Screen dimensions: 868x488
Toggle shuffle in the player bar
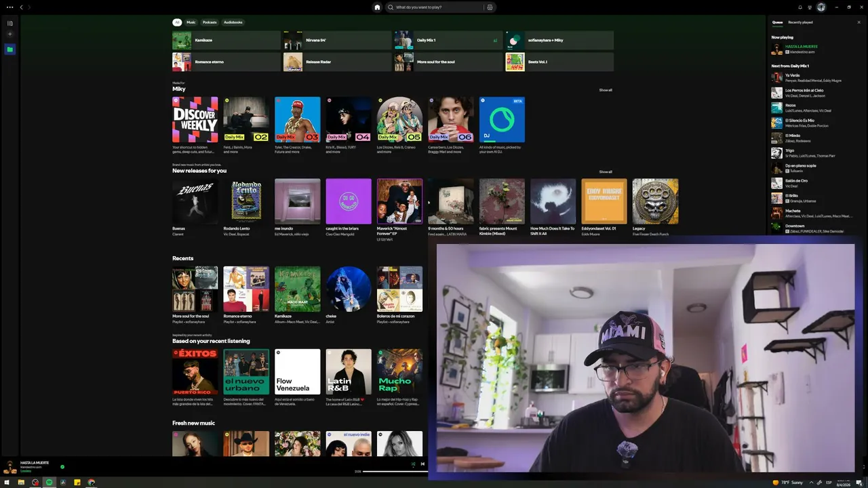(x=413, y=464)
